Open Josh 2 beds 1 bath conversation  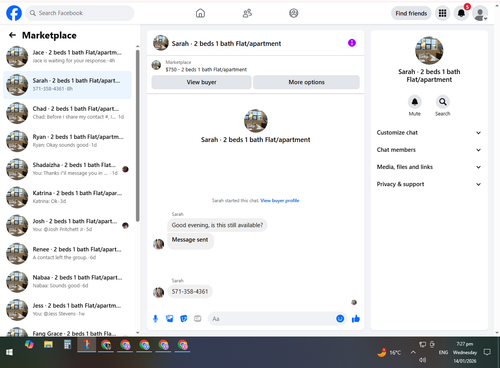pyautogui.click(x=67, y=225)
